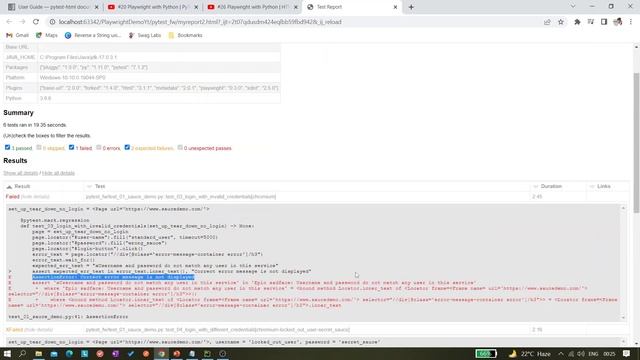Open the Chrome three-dot menu
Viewport: 640px width, 360px height.
[x=631, y=22]
